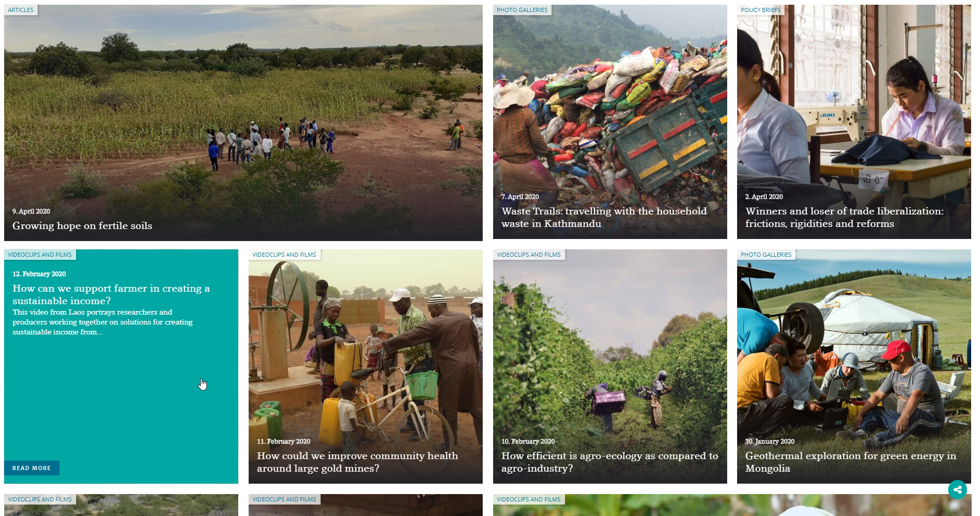
Task: Click PHOTO GALLERIES tag on Mongolia card
Action: [766, 255]
